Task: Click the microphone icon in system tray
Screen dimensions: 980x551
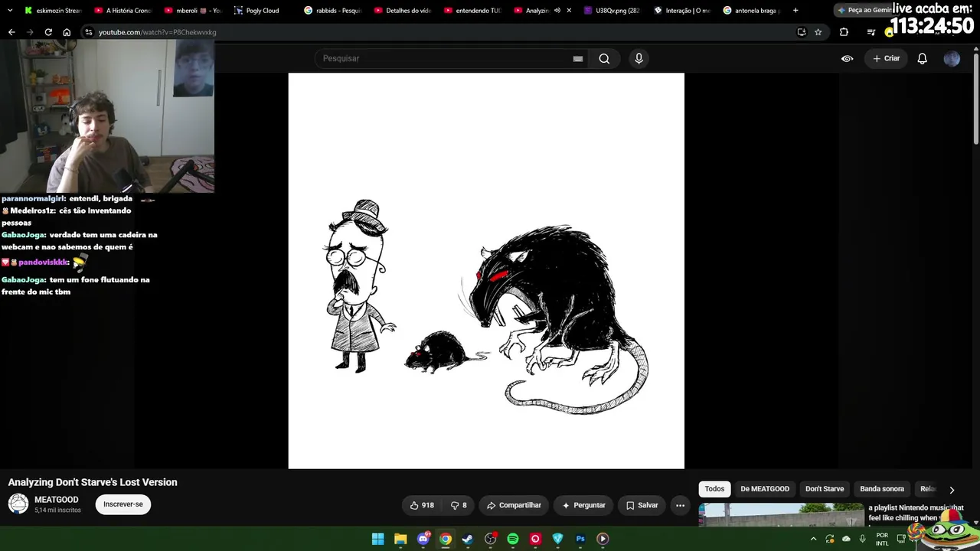Action: click(x=863, y=539)
